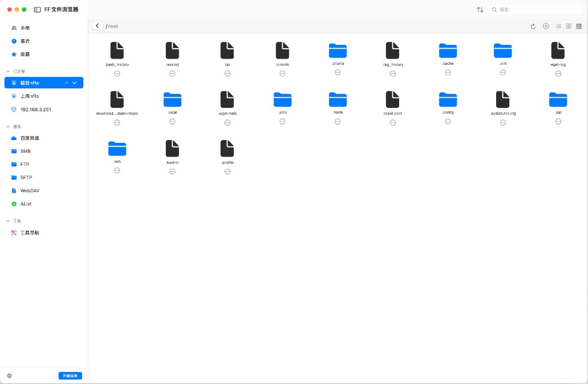588x384 pixels.
Task: Switch to list view
Action: 558,26
